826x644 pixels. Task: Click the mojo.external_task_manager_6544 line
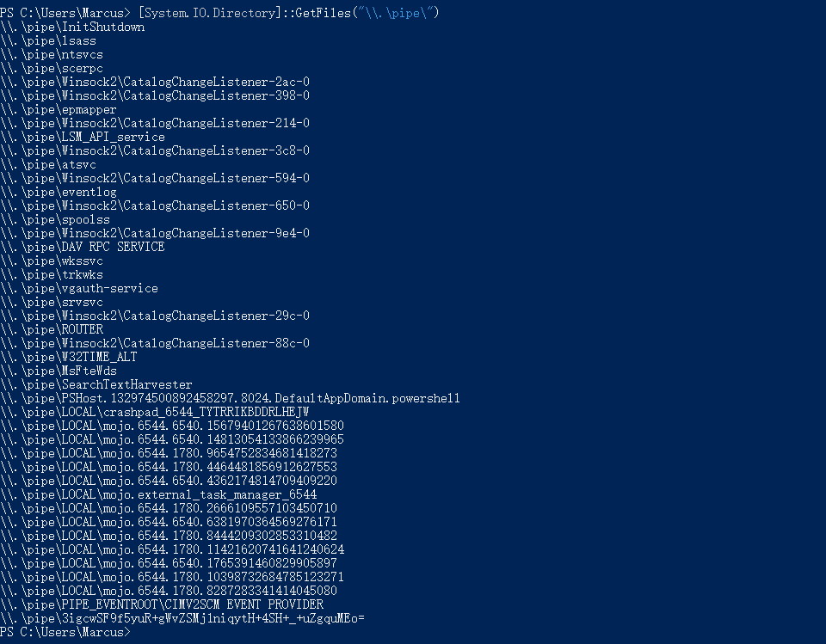(x=158, y=494)
